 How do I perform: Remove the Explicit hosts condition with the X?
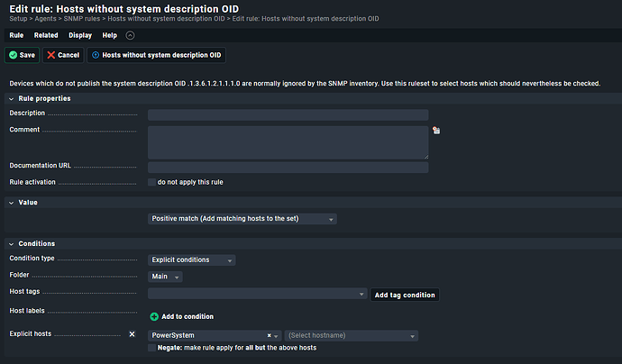click(x=132, y=334)
